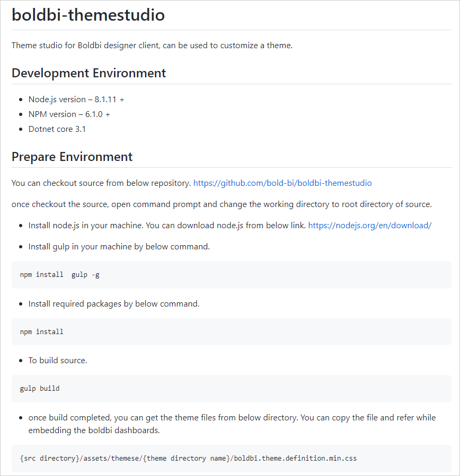Click the Development Environment heading
460x476 pixels.
tap(89, 73)
